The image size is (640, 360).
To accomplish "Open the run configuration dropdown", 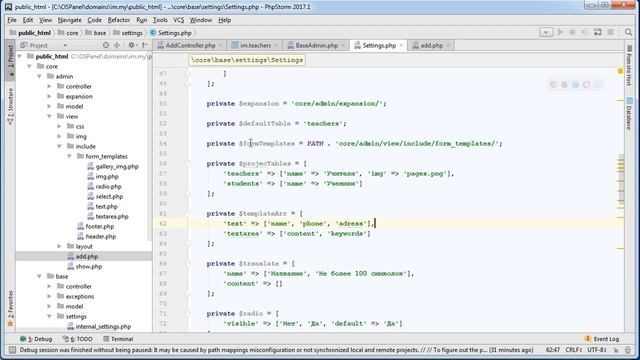I will click(546, 32).
